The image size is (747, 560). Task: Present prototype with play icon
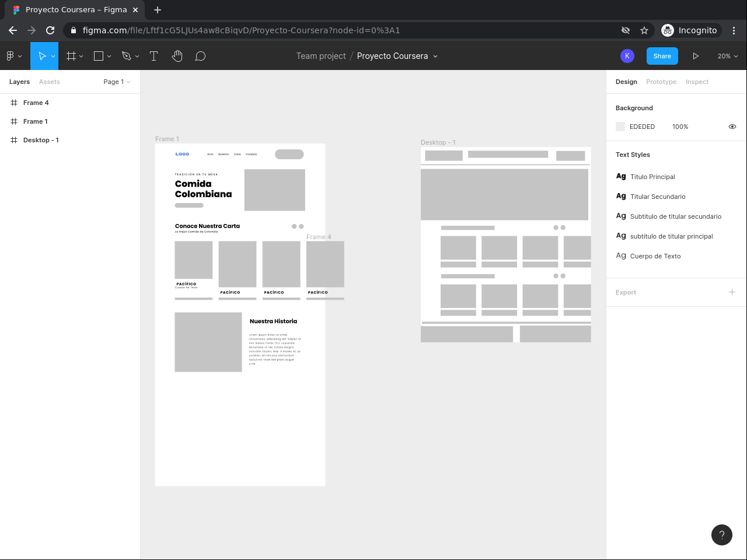[696, 56]
